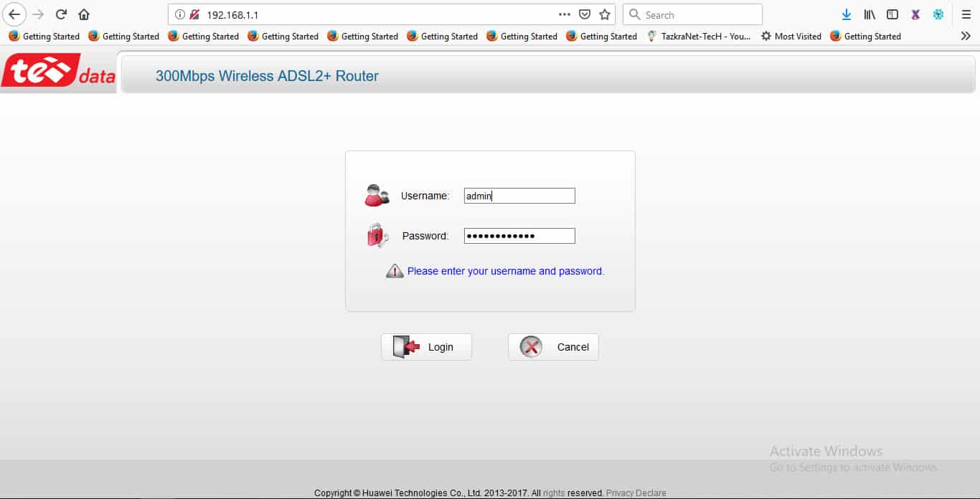
Task: Reload the current page
Action: click(61, 14)
